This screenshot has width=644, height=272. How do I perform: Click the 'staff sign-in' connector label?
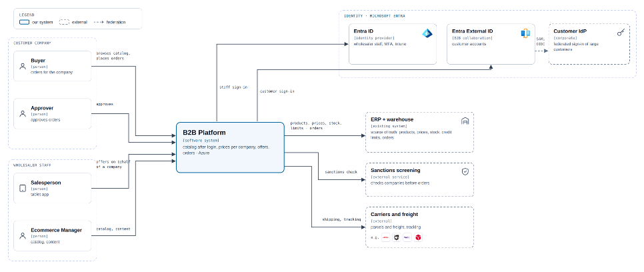tap(233, 87)
